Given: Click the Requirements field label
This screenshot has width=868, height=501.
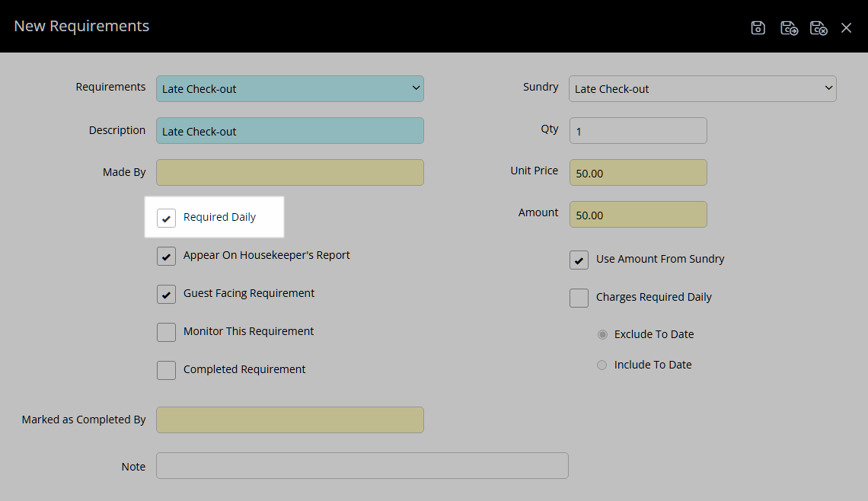Looking at the screenshot, I should click(110, 87).
